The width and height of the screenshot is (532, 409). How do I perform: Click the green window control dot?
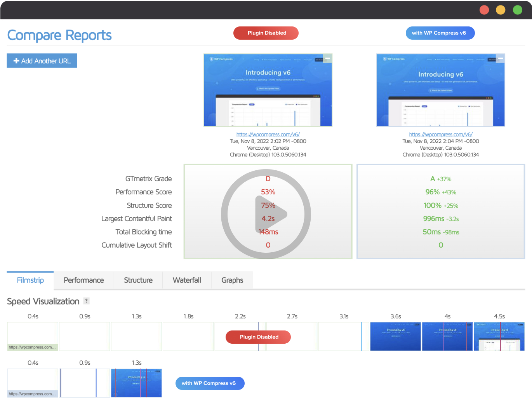point(518,10)
